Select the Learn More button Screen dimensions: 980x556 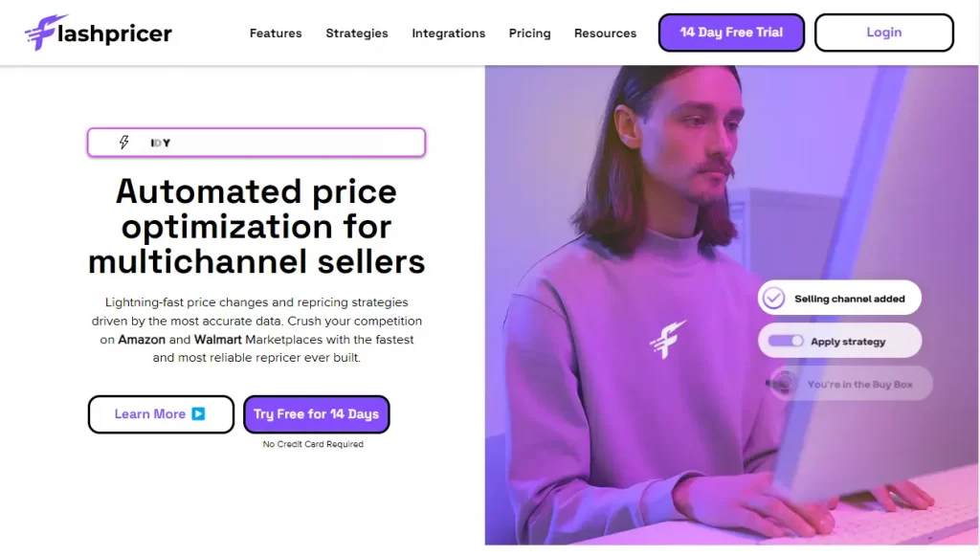pos(161,414)
